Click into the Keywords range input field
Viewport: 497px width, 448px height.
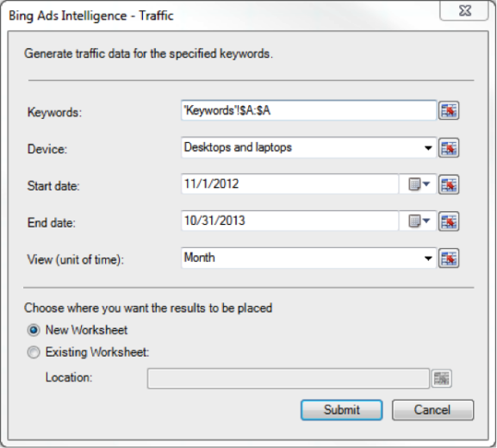(x=308, y=110)
